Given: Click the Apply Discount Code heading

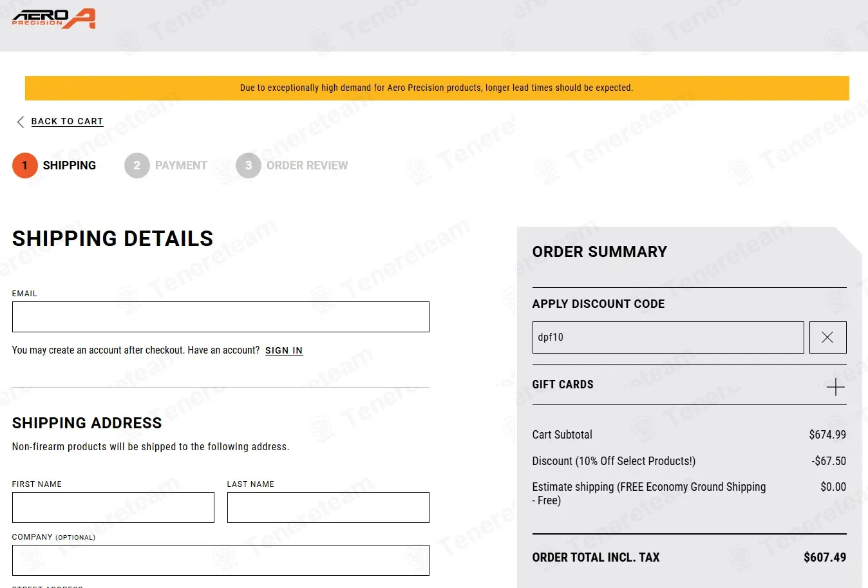Looking at the screenshot, I should click(x=599, y=304).
